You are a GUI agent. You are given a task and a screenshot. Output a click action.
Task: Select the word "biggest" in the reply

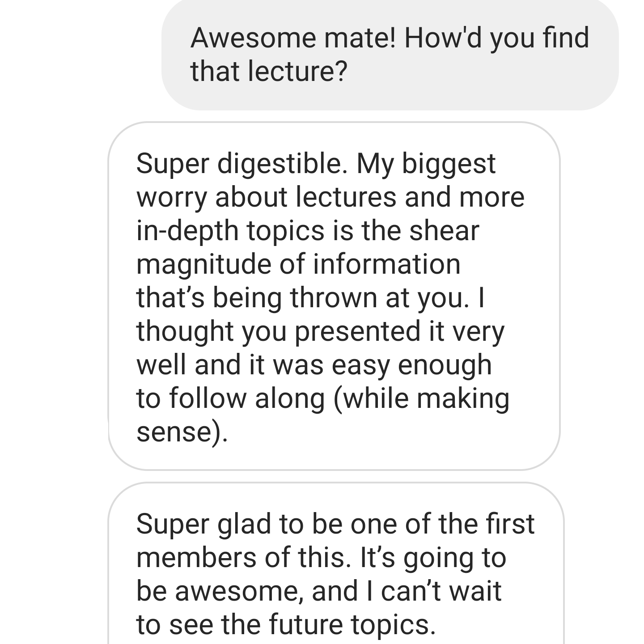tap(449, 164)
